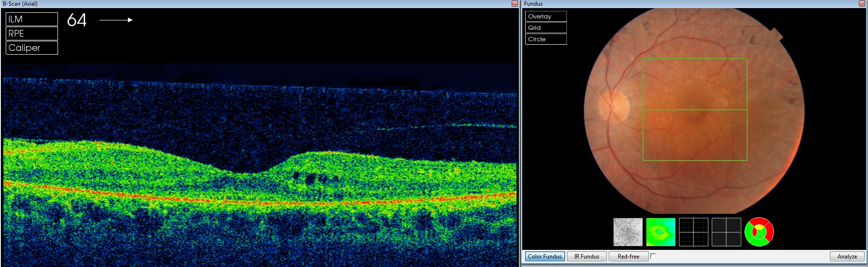868x267 pixels.
Task: Select the second black grid thumbnail
Action: coord(726,232)
